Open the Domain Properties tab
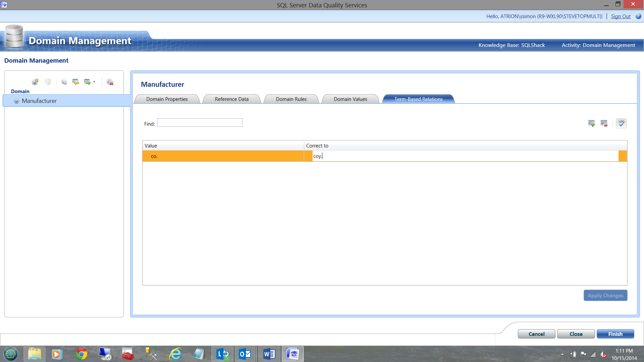Viewport: 644px width, 362px height. click(x=167, y=99)
